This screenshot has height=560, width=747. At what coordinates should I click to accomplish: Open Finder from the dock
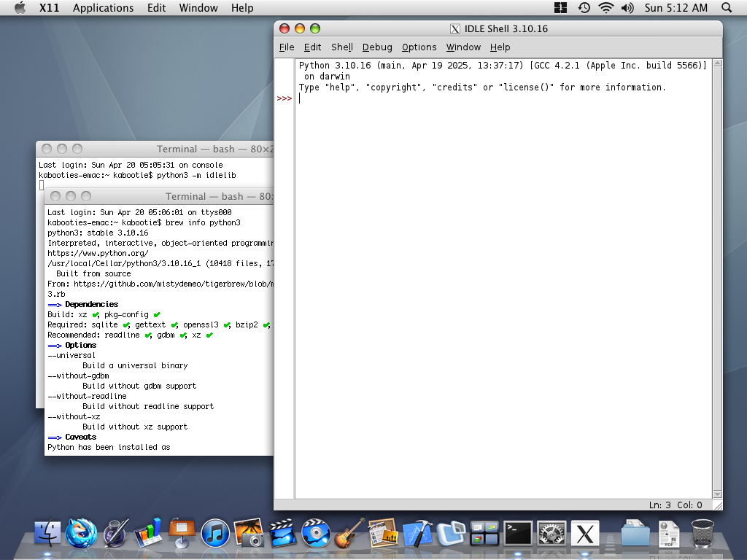47,532
